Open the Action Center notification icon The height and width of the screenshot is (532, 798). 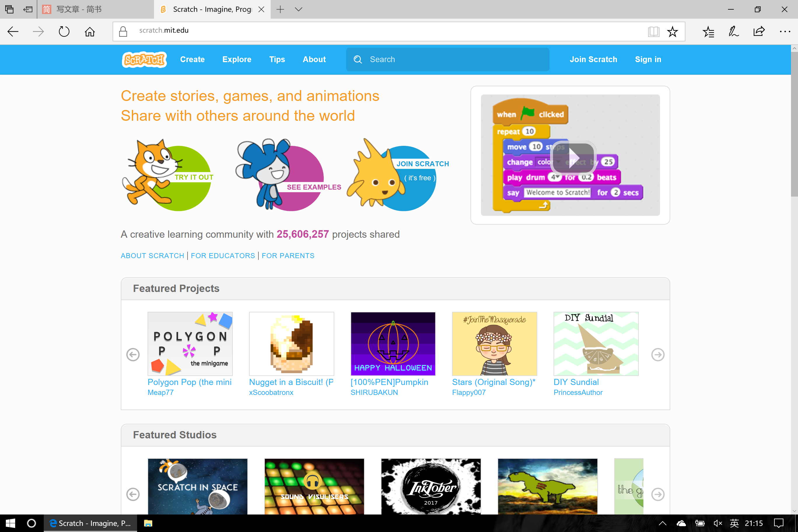778,523
